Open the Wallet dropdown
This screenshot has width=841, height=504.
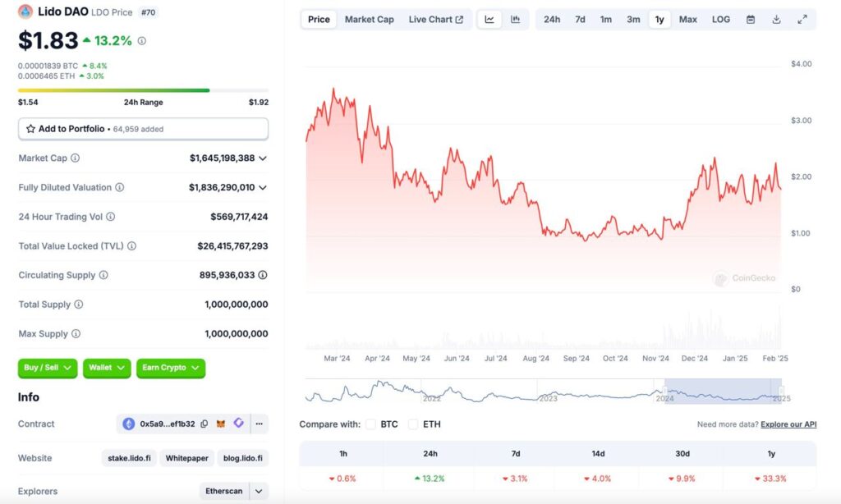click(107, 368)
